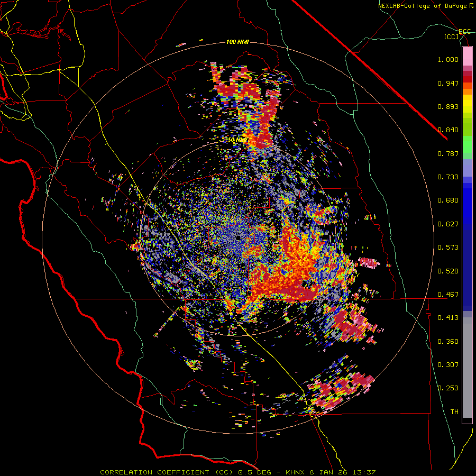Select the 0.680 legend value
The image size is (476, 476).
tap(448, 200)
